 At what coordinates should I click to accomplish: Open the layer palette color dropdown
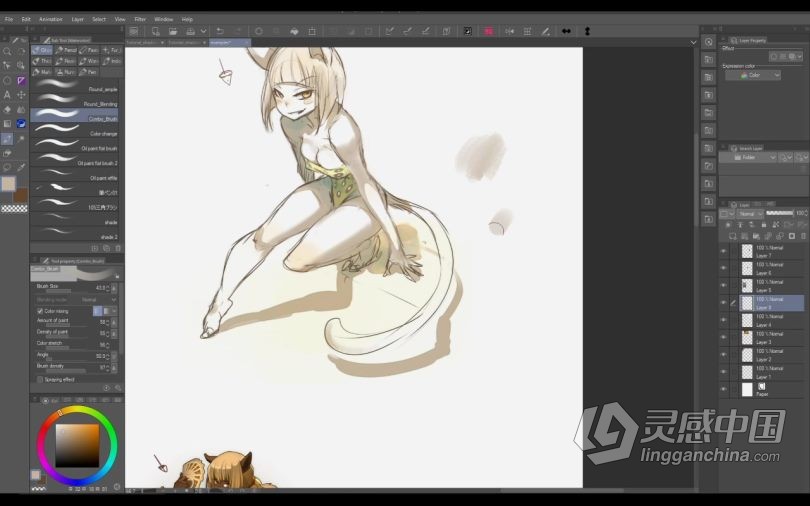(726, 214)
